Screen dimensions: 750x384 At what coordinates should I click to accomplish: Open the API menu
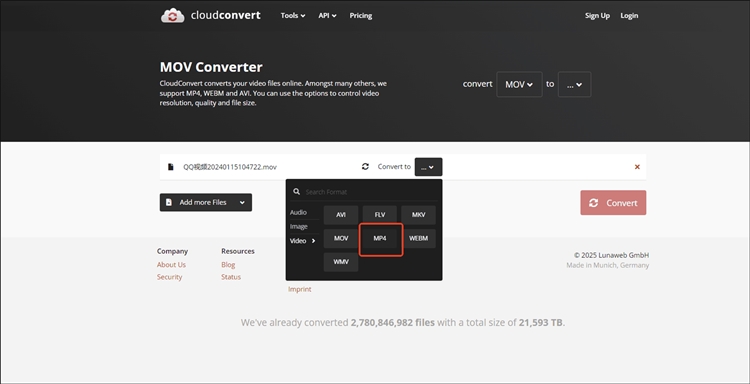(327, 16)
